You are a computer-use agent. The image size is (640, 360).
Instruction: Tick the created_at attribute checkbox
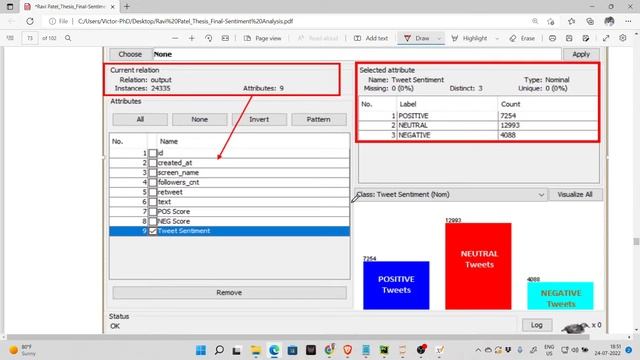[153, 163]
